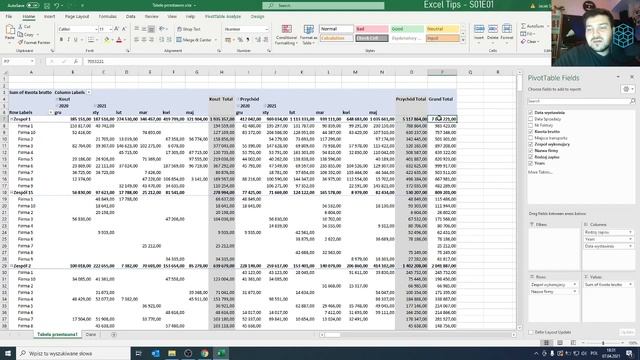Click the Increase Decimal icon
640x360 pixels.
click(258, 40)
